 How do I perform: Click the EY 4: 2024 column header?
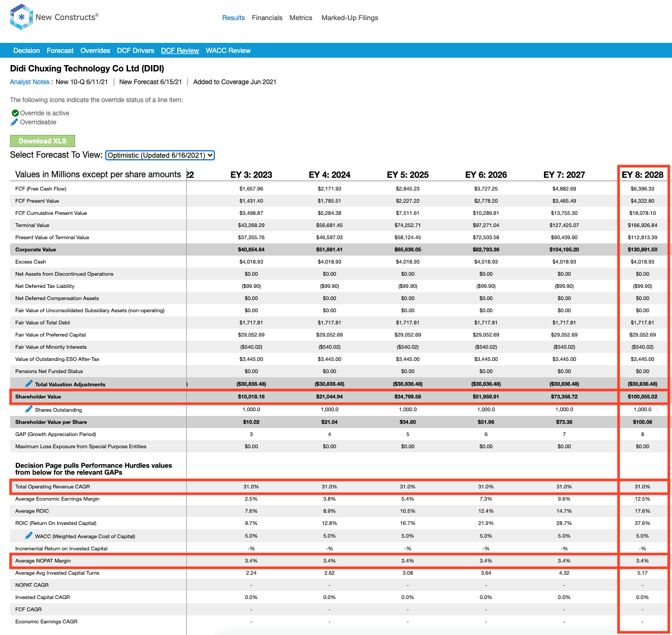click(330, 175)
